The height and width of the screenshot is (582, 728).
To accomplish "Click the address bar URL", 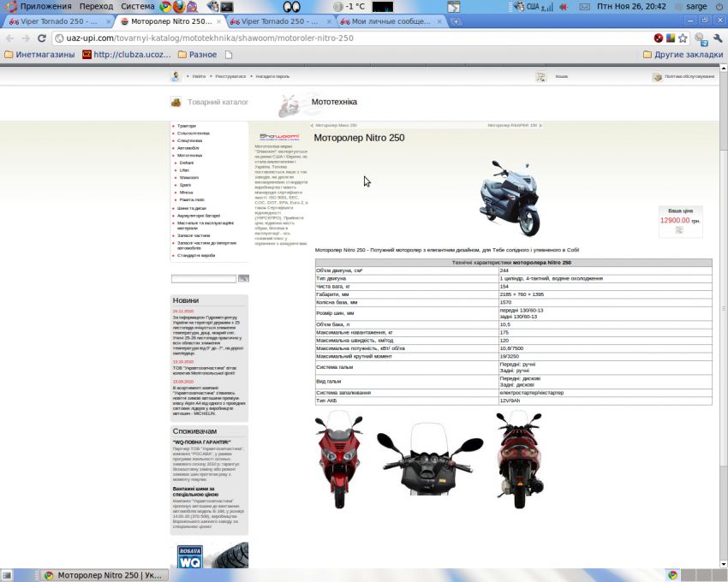I will (210, 38).
